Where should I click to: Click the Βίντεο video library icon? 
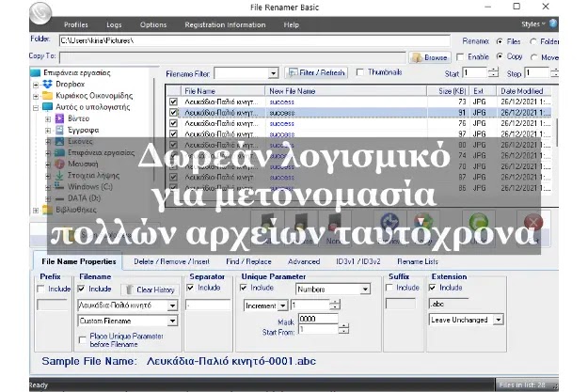point(59,118)
